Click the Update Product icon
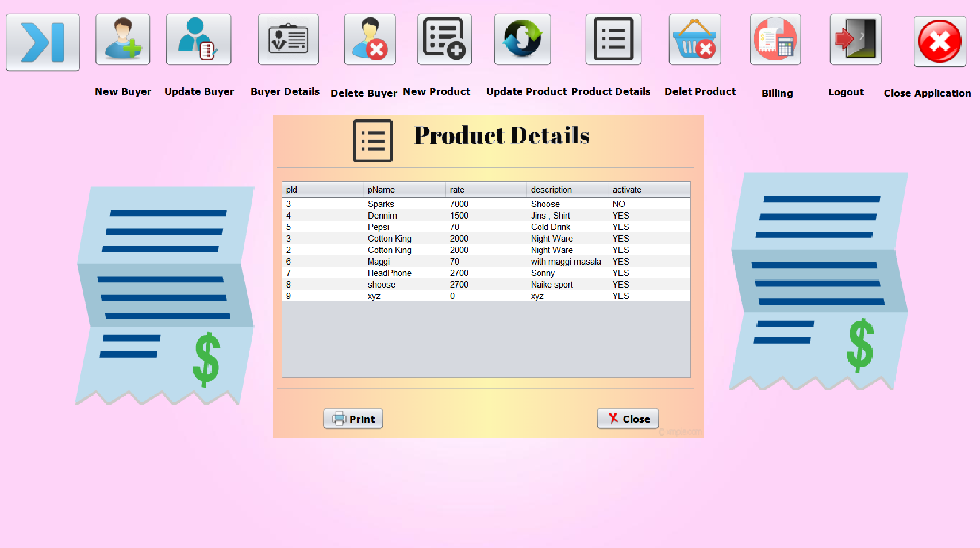 [522, 39]
